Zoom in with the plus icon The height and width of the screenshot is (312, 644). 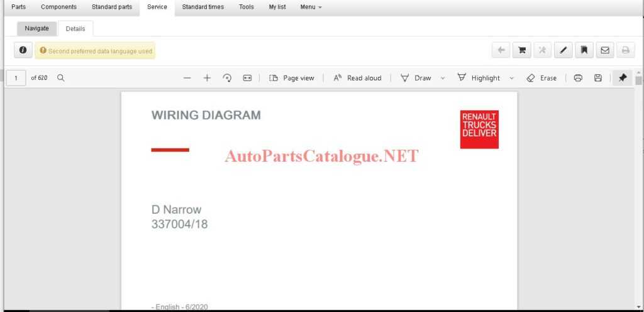[x=207, y=78]
